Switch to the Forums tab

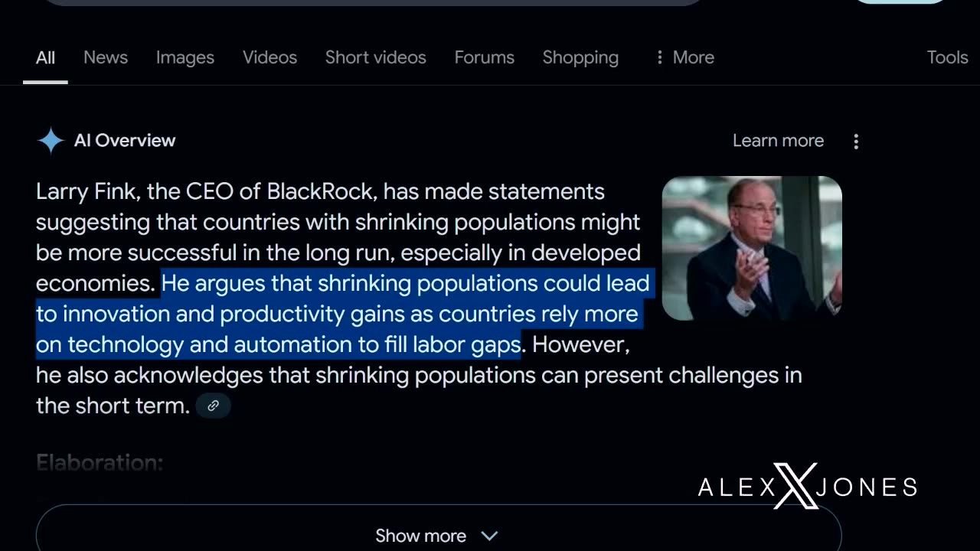pos(484,57)
